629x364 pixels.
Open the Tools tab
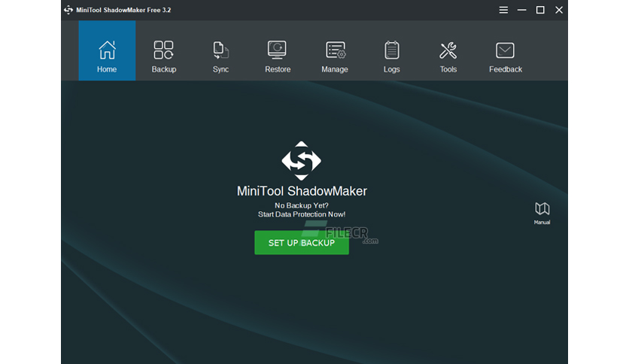pyautogui.click(x=448, y=56)
